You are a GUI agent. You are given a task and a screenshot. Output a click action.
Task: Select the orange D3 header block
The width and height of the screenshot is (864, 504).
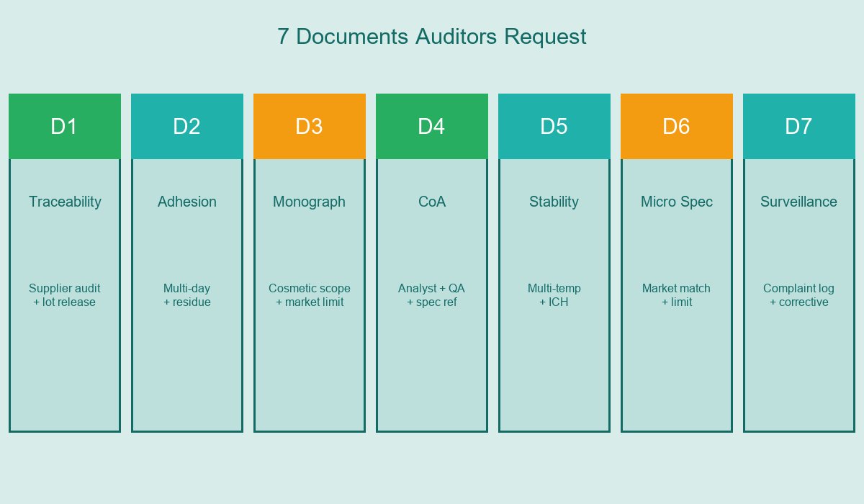click(x=310, y=126)
